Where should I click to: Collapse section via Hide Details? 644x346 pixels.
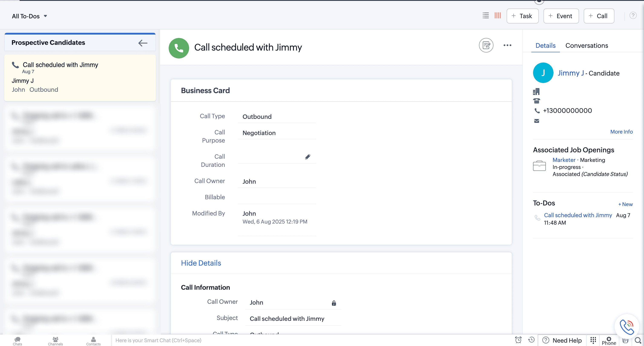click(201, 263)
